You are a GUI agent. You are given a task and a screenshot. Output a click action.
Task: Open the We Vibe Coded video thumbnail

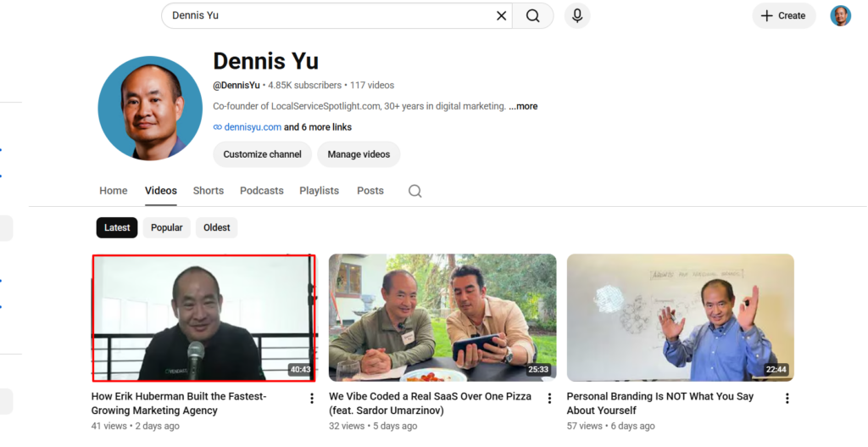442,317
